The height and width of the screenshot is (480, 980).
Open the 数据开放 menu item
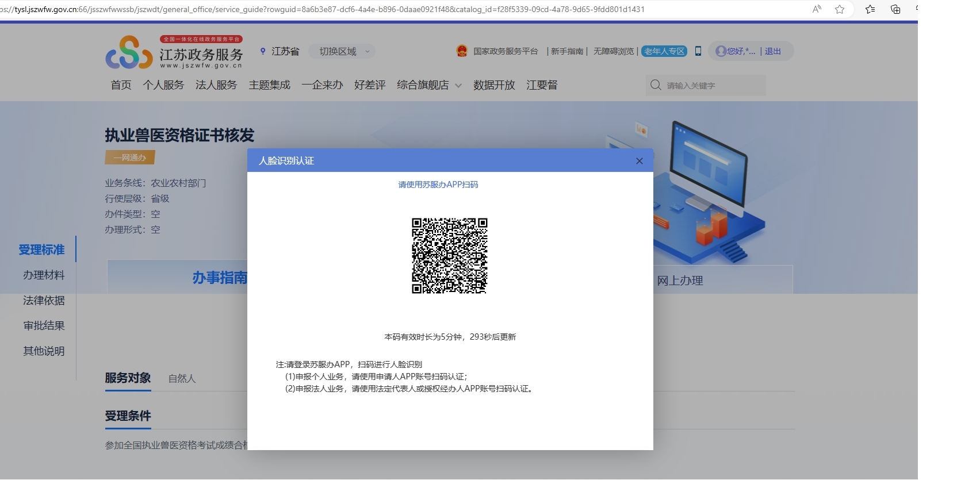coord(494,85)
